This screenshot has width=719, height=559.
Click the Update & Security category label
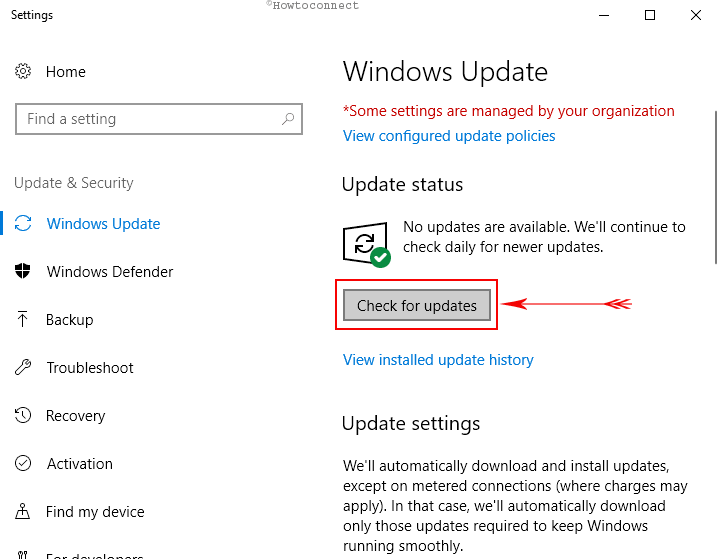[74, 183]
